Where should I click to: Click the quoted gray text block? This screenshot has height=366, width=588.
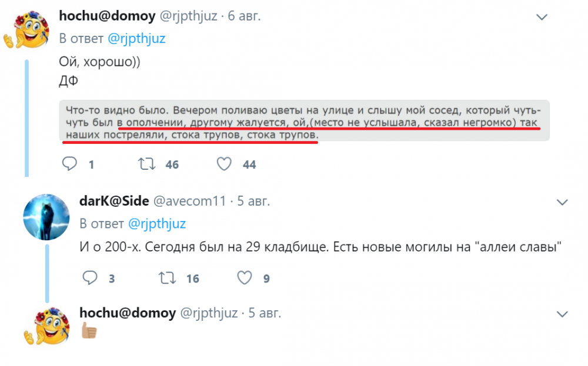pos(305,121)
